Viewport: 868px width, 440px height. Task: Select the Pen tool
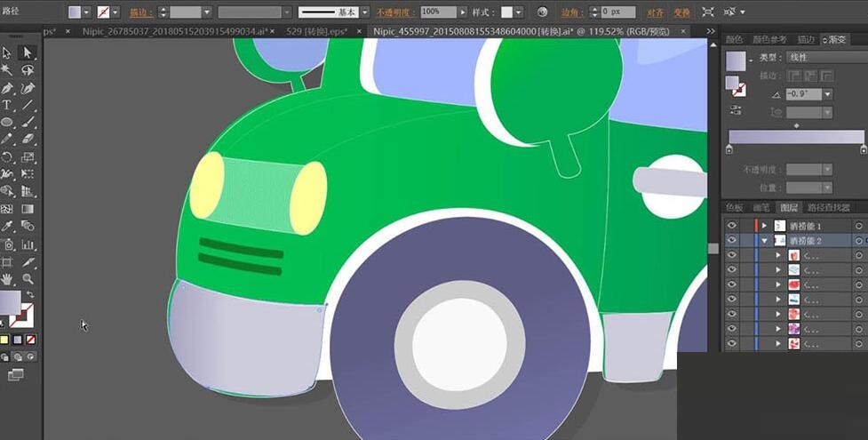pyautogui.click(x=7, y=89)
